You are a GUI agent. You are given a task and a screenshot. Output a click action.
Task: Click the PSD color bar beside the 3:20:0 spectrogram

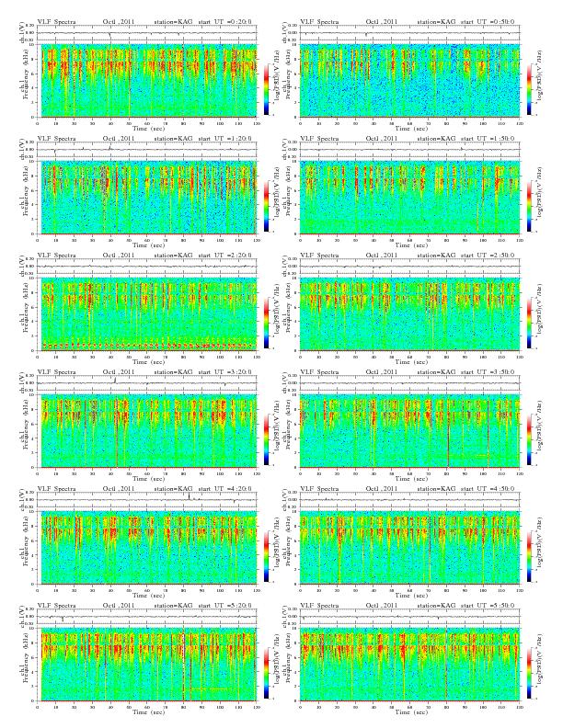(x=266, y=439)
